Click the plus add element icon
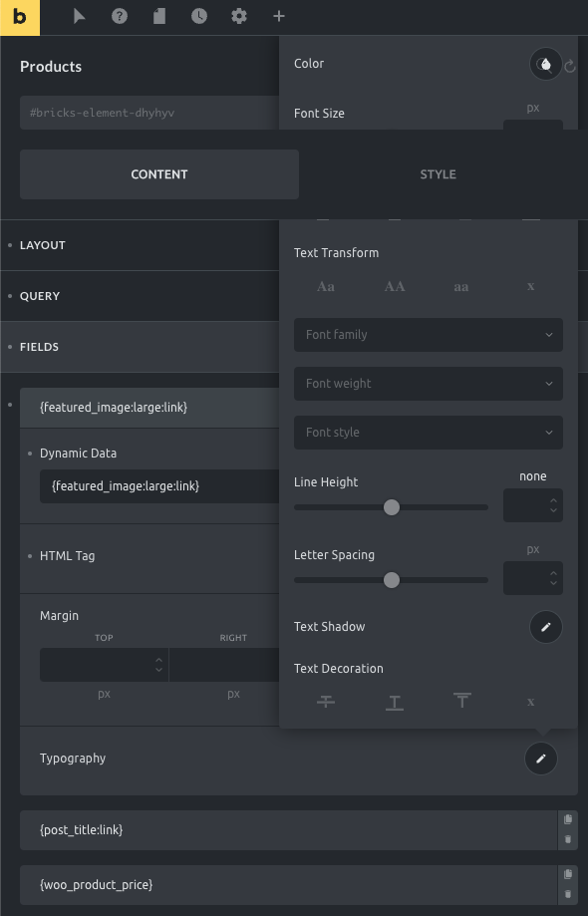Viewport: 588px width, 916px height. point(279,16)
